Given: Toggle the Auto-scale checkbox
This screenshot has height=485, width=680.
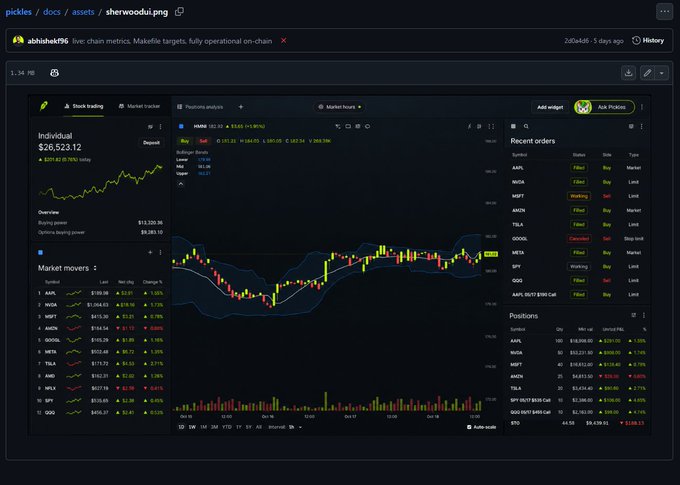Looking at the screenshot, I should pos(469,427).
